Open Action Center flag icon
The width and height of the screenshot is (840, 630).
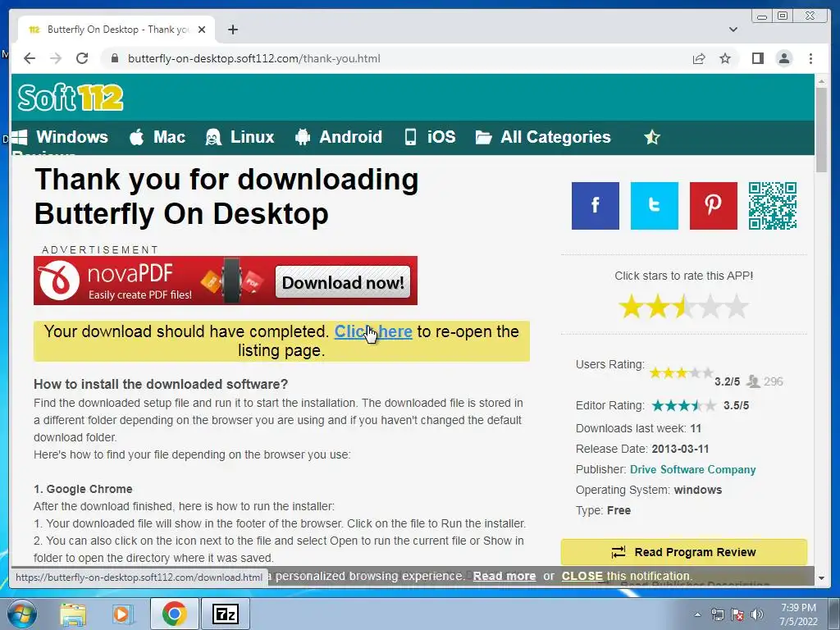(x=737, y=614)
